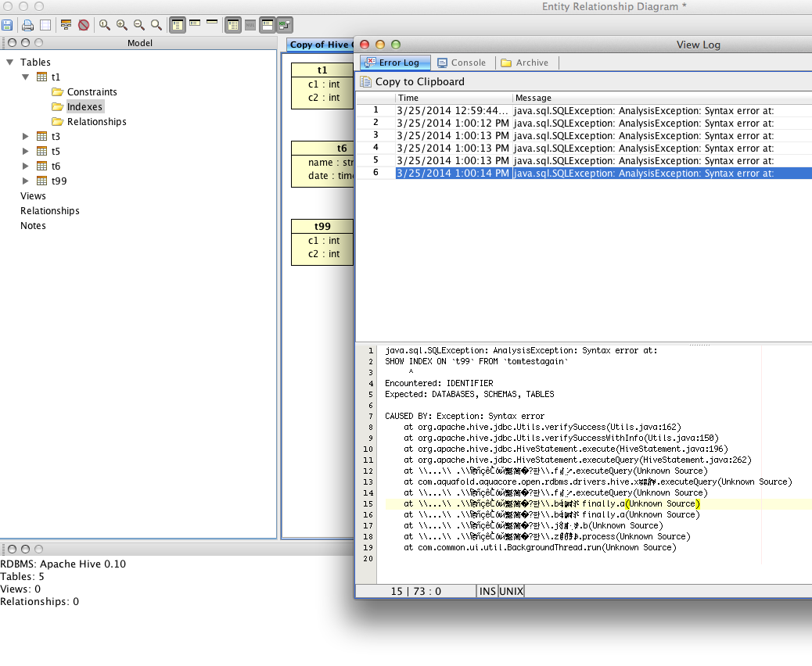Image resolution: width=812 pixels, height=666 pixels.
Task: Click BackgroundThread.run stack trace line
Action: [540, 547]
